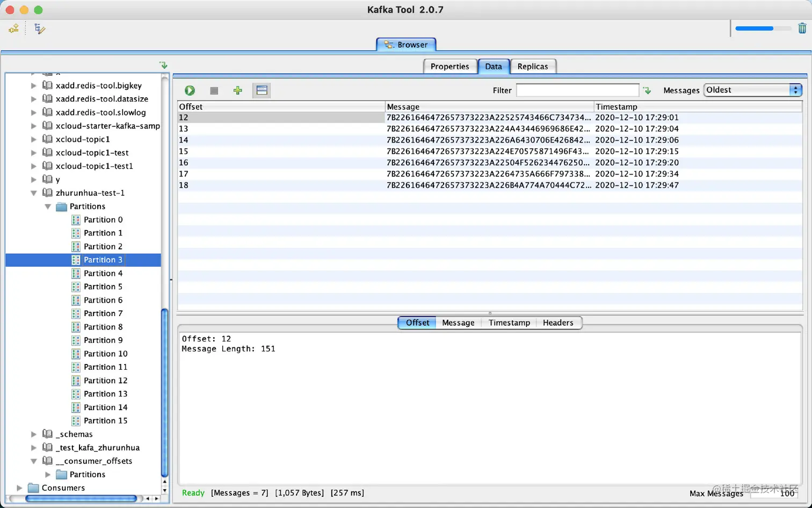The image size is (812, 508).
Task: Click the Partition 6 icon
Action: pos(76,300)
